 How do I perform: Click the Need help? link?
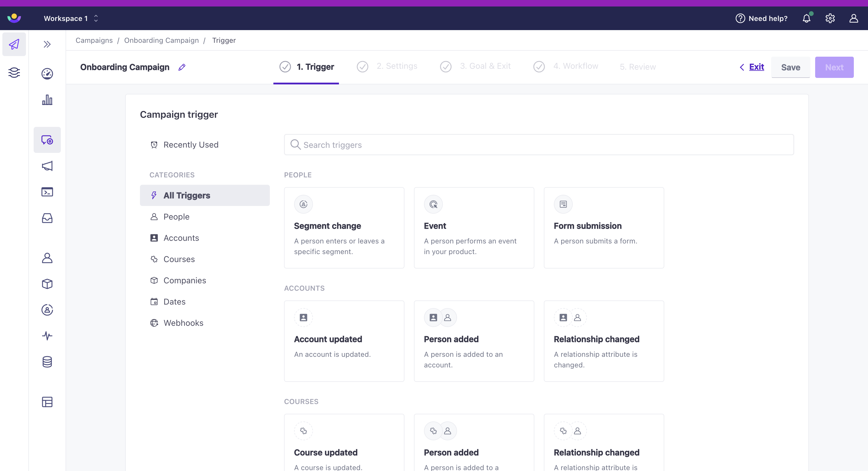tap(761, 18)
